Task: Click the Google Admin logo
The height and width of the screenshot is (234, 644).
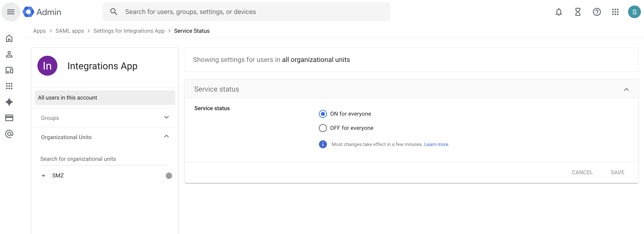Action: [x=42, y=12]
